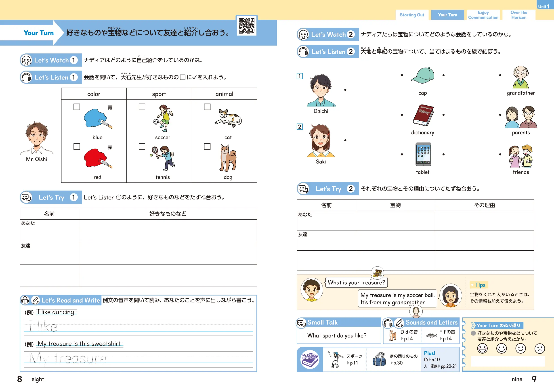Check the soccer checkbox
This screenshot has width=554, height=392.
click(x=142, y=107)
